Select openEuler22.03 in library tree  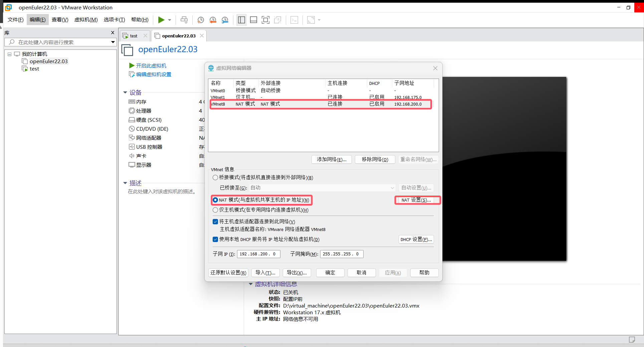click(x=48, y=61)
